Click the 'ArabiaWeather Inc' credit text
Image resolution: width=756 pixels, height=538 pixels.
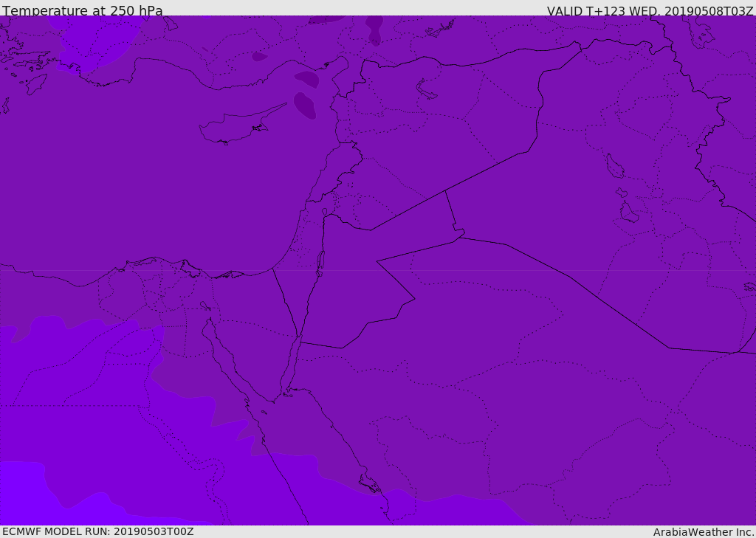click(703, 532)
